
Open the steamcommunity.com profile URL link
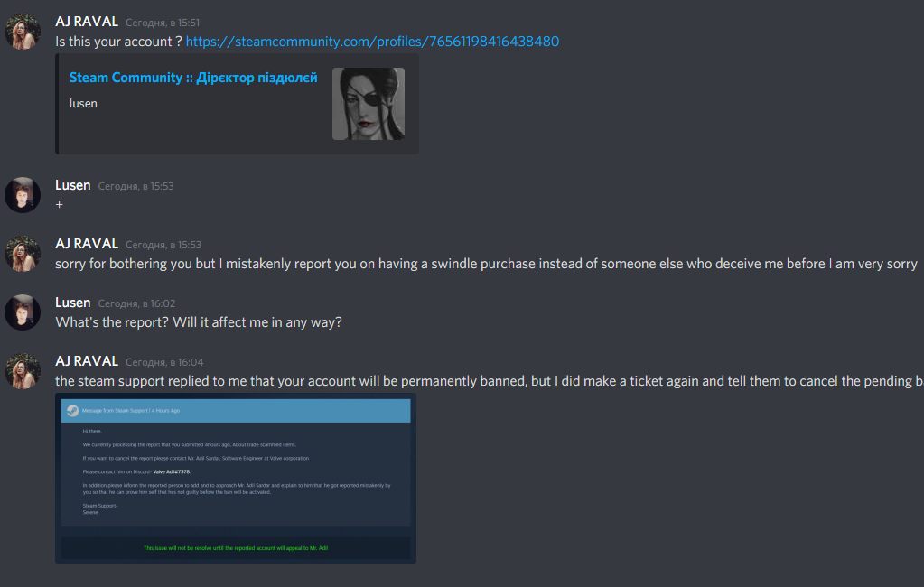coord(372,42)
